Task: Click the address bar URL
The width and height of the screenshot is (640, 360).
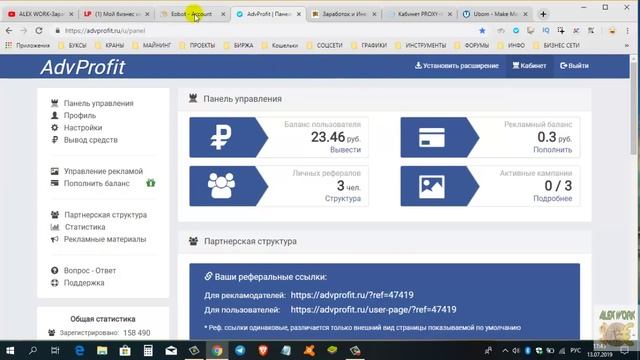Action: [x=105, y=31]
